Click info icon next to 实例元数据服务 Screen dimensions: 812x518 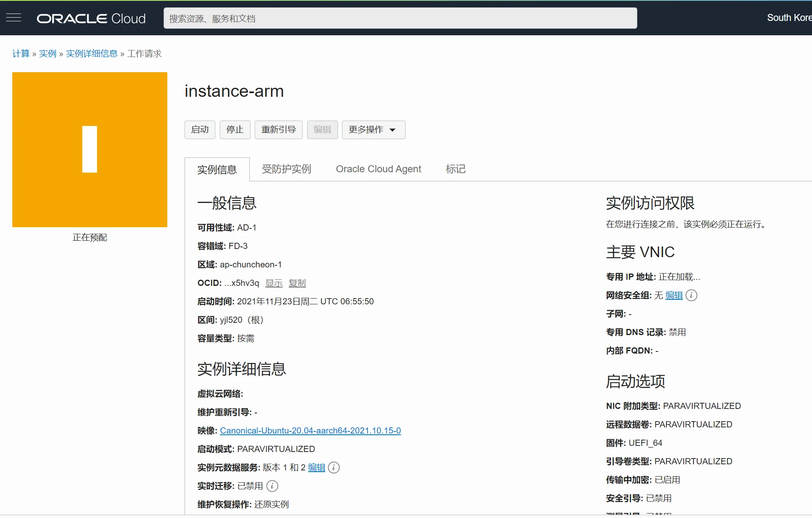click(334, 468)
